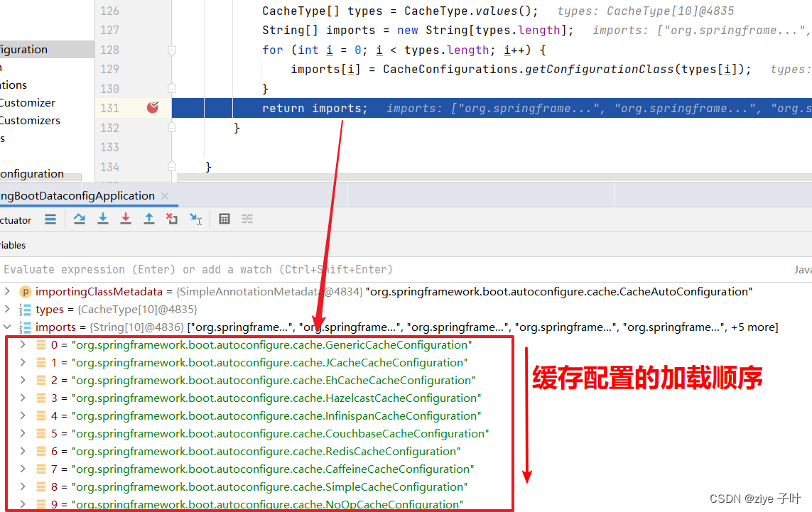The height and width of the screenshot is (512, 812).
Task: Click the array icon next to types
Action: click(26, 310)
